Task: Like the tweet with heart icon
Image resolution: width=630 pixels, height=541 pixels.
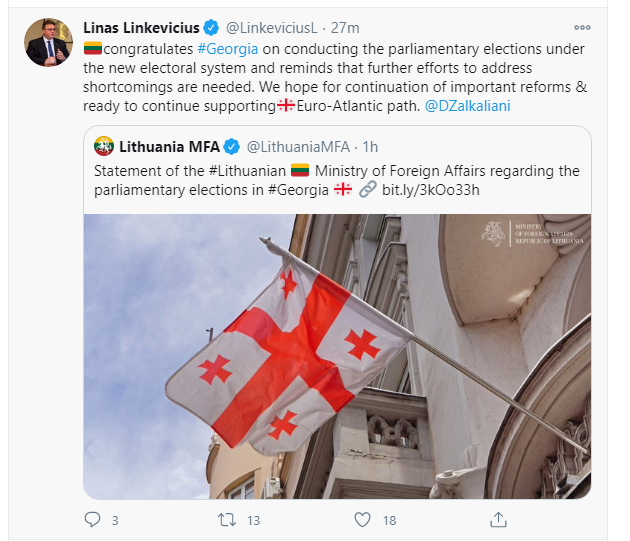Action: (x=362, y=520)
